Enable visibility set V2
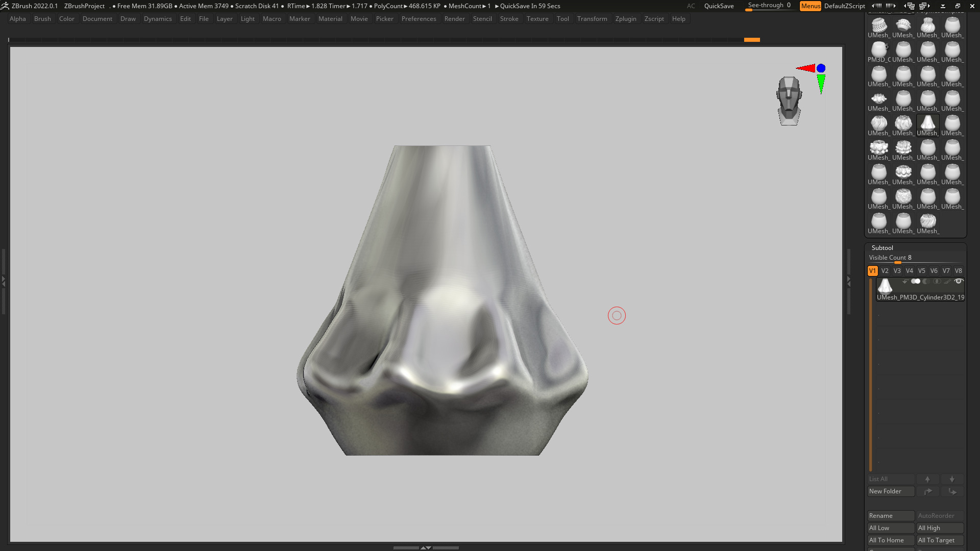This screenshot has width=980, height=551. pos(885,271)
